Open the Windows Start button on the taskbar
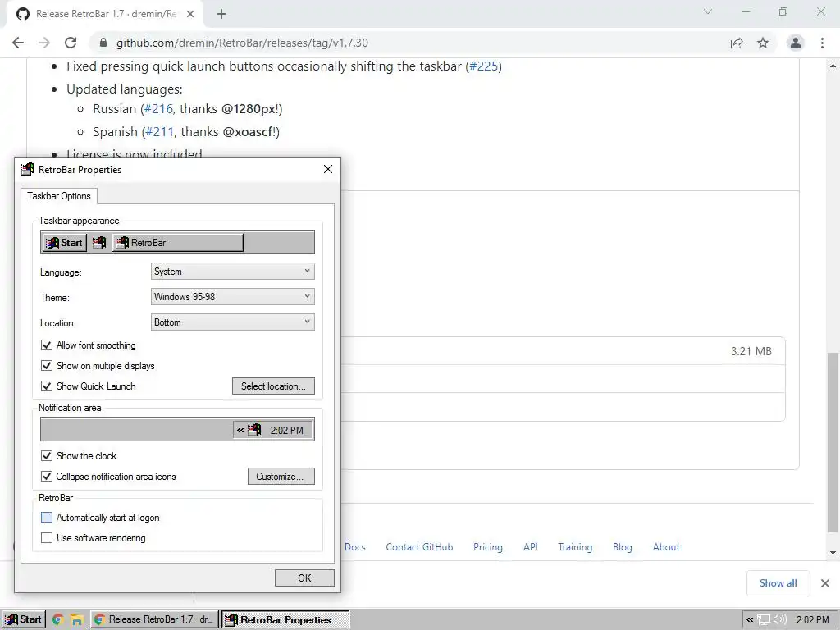This screenshot has height=630, width=840. (23, 619)
